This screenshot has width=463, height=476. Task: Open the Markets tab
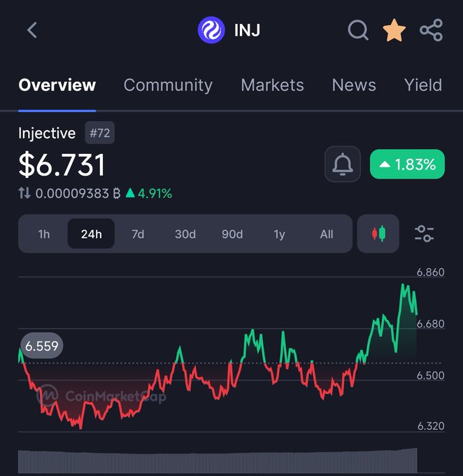pos(272,85)
